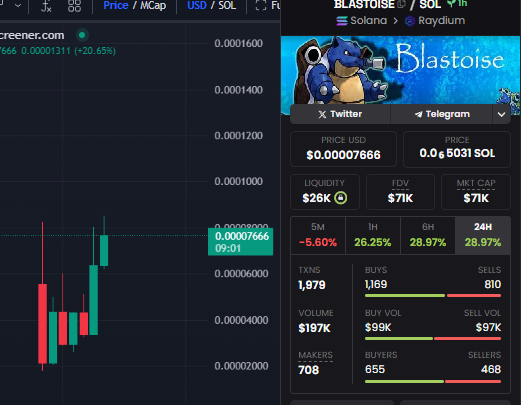Click the MAKERS label
The image size is (521, 405).
(315, 355)
